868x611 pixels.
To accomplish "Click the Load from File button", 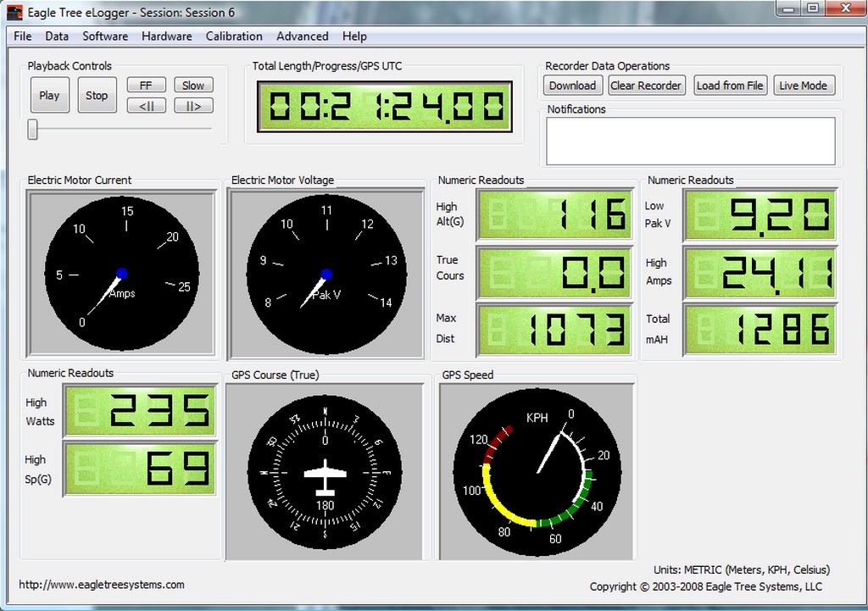I will (x=730, y=86).
